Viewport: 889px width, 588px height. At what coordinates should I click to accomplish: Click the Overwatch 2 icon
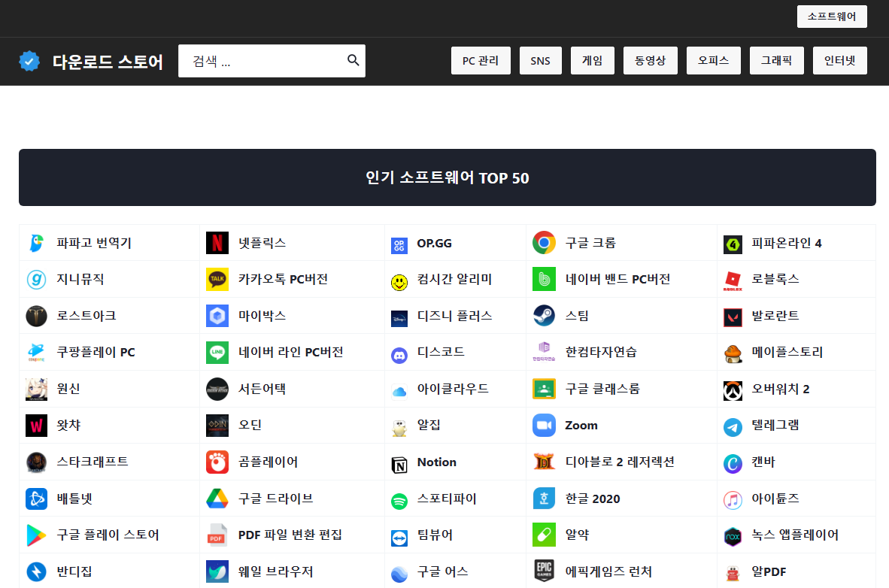coord(733,391)
